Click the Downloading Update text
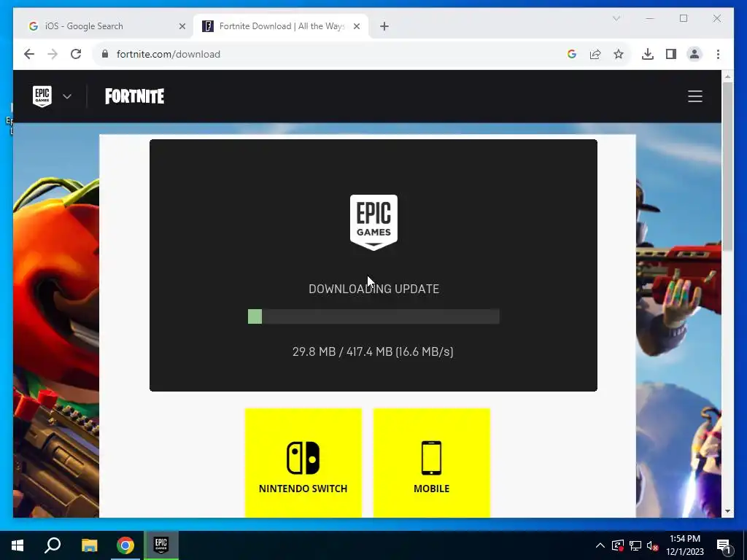Screen dimensions: 747x560 pyautogui.click(x=373, y=289)
